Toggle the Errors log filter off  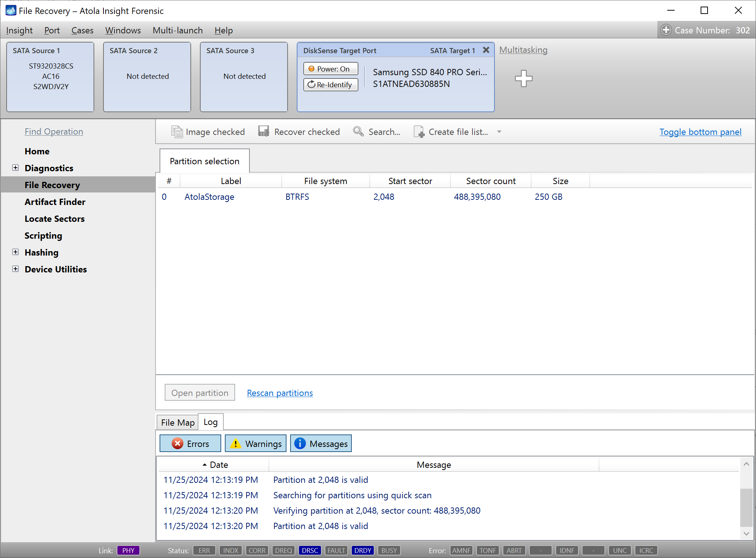(190, 443)
